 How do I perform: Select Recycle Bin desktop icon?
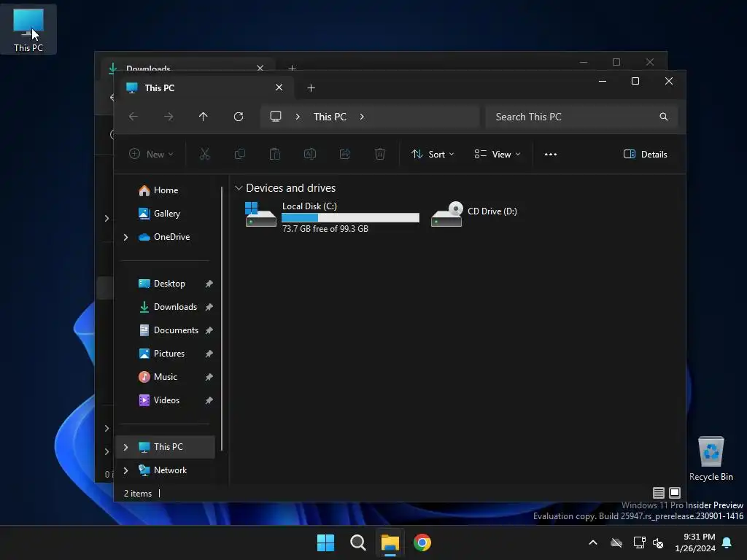(711, 459)
